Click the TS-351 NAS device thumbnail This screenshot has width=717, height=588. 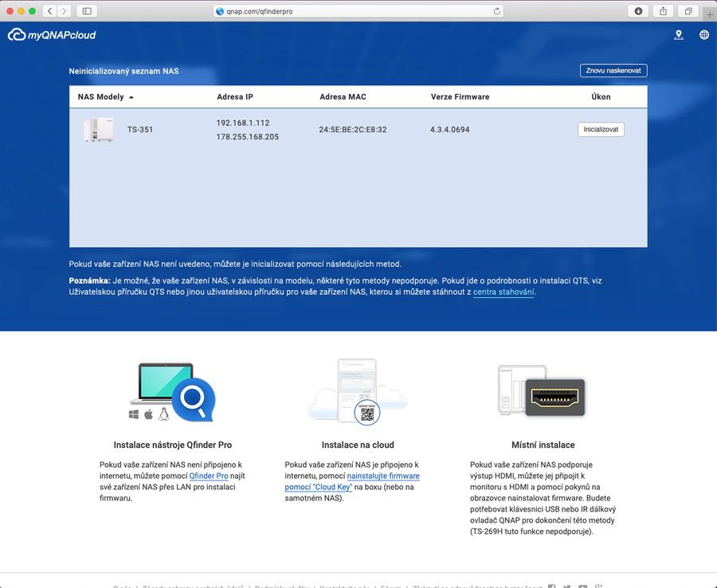click(x=98, y=129)
